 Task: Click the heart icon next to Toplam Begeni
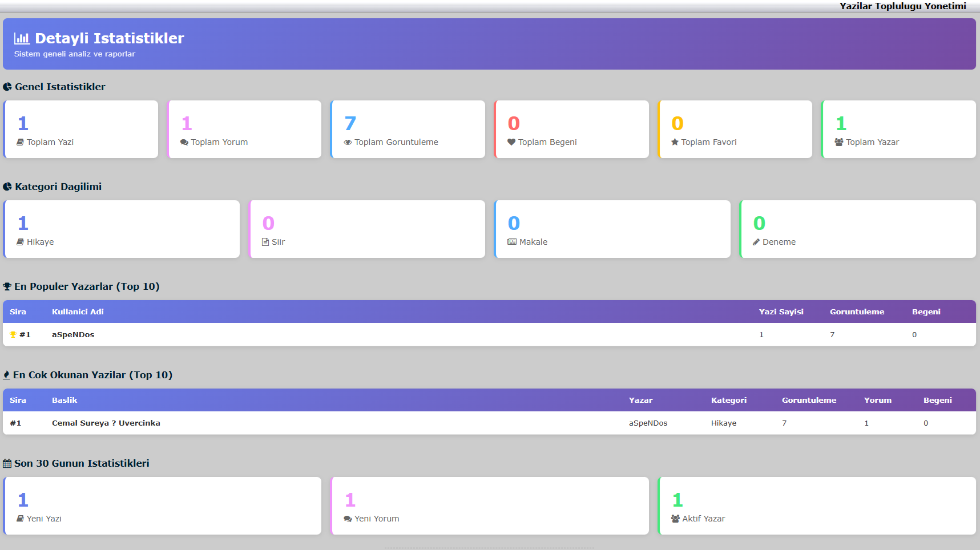click(x=511, y=142)
